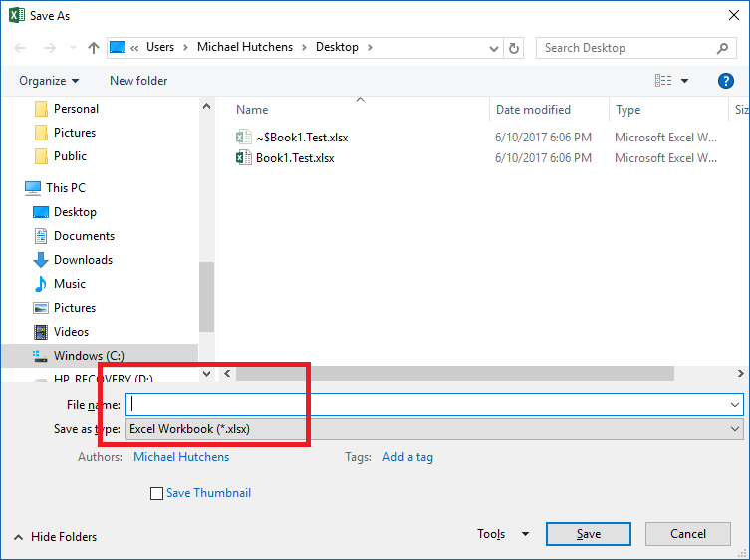The image size is (750, 560).
Task: Click the Cancel button
Action: coord(688,534)
